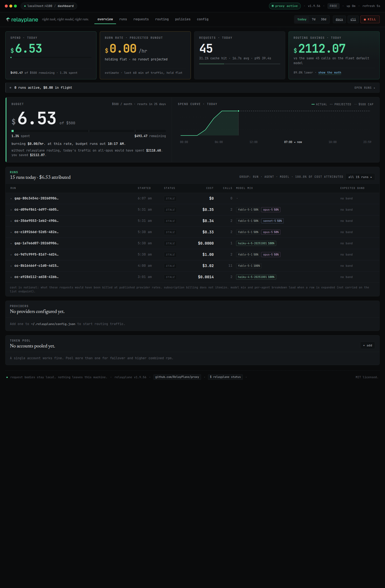Click the CALLS column header
Image resolution: width=385 pixels, height=588 pixels.
tap(228, 188)
